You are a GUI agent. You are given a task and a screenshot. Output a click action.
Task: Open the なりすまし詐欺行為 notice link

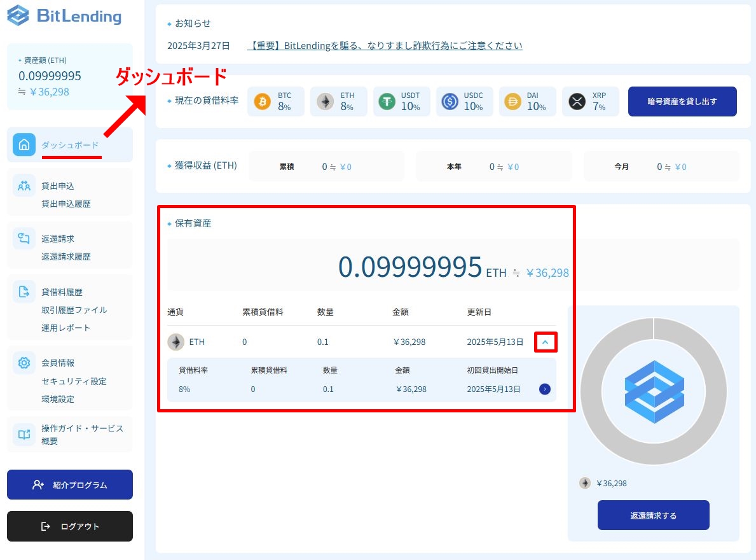(385, 46)
